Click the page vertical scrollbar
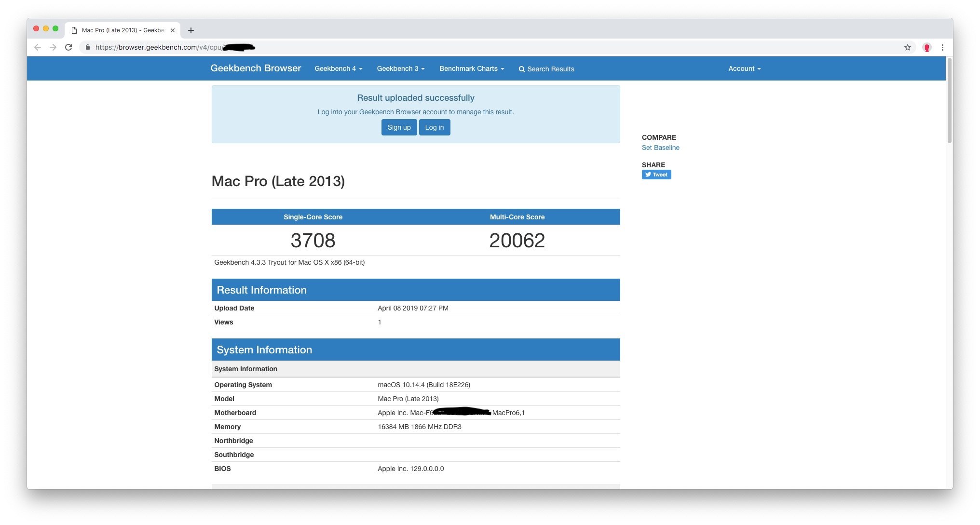This screenshot has height=525, width=980. (x=949, y=101)
